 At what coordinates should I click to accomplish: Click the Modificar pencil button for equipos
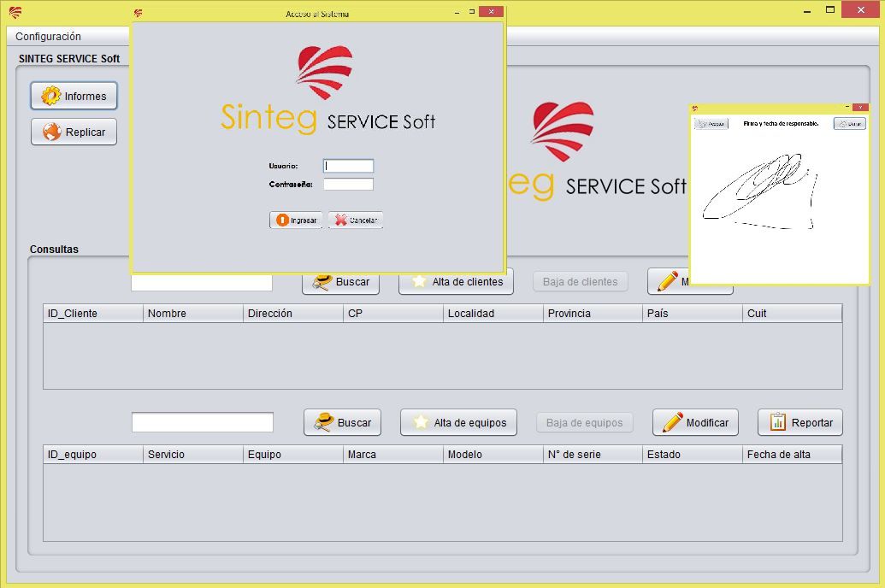[695, 422]
